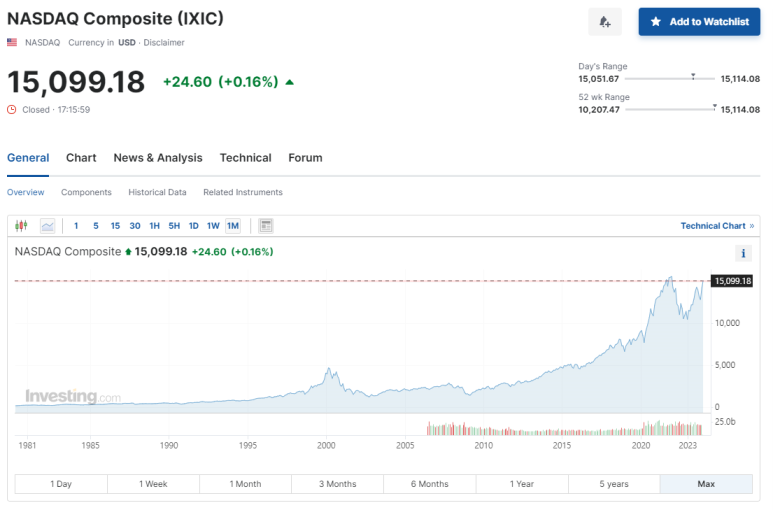Set chart interval to 1W
This screenshot has height=510, width=773.
(213, 226)
